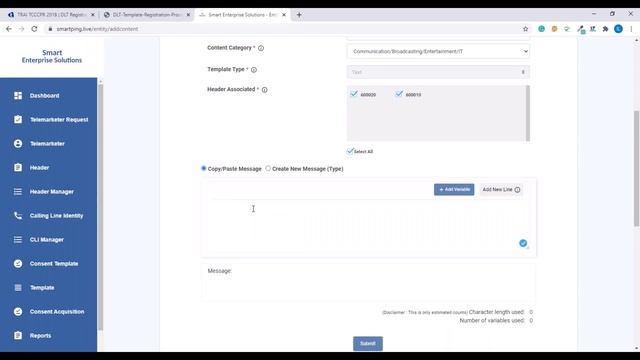This screenshot has width=640, height=360.
Task: Click the Consent Acquisition check icon
Action: coord(18,312)
